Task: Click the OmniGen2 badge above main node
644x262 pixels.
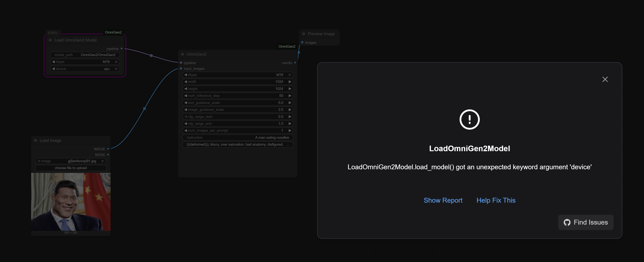Action: point(287,47)
